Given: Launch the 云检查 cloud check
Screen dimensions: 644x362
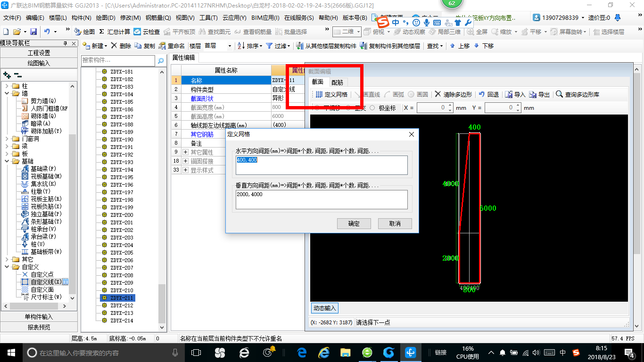Looking at the screenshot, I should (147, 32).
